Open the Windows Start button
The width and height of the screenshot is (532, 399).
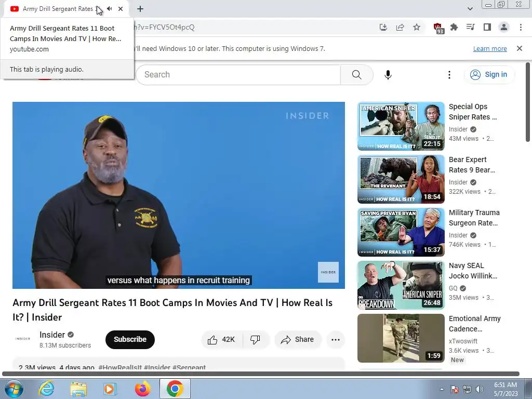tap(14, 389)
